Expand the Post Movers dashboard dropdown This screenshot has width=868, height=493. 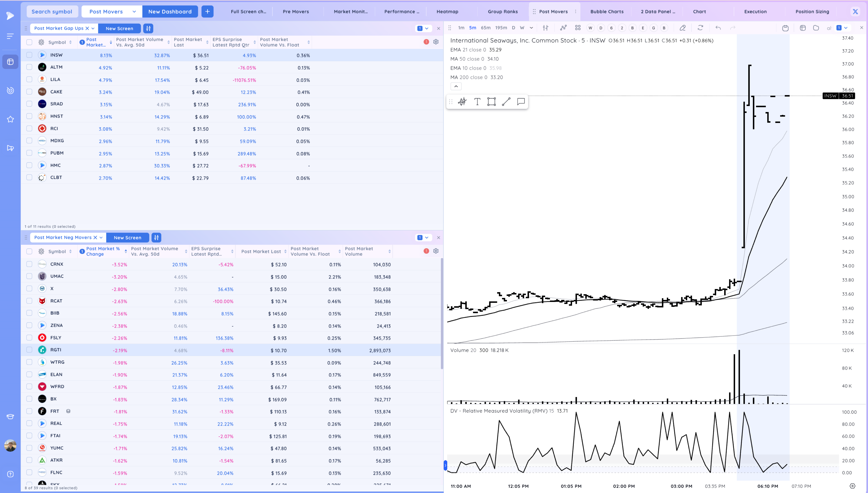tap(134, 12)
